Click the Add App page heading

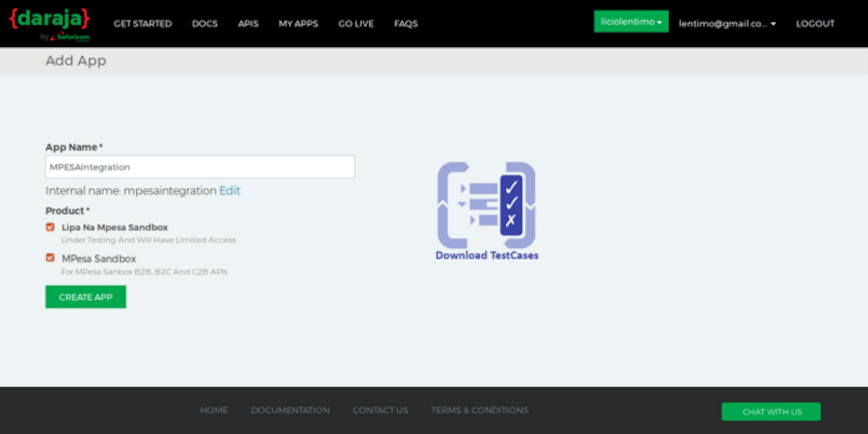coord(76,61)
